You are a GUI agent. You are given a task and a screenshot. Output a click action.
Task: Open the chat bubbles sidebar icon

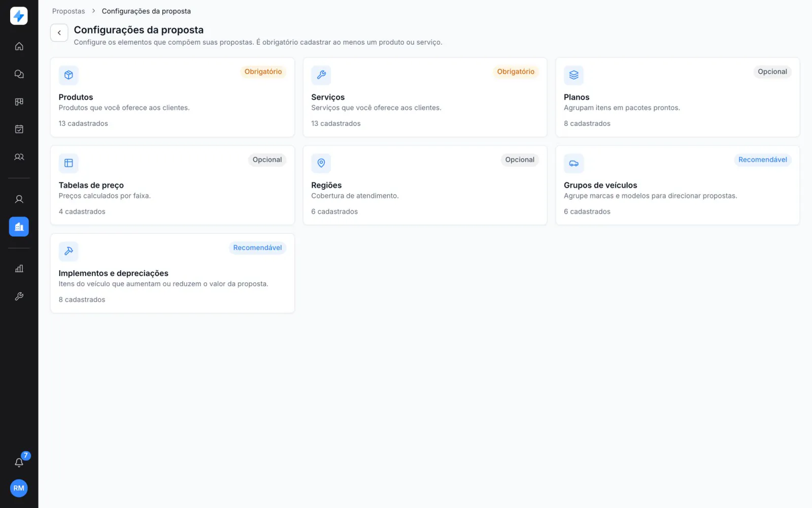point(19,74)
